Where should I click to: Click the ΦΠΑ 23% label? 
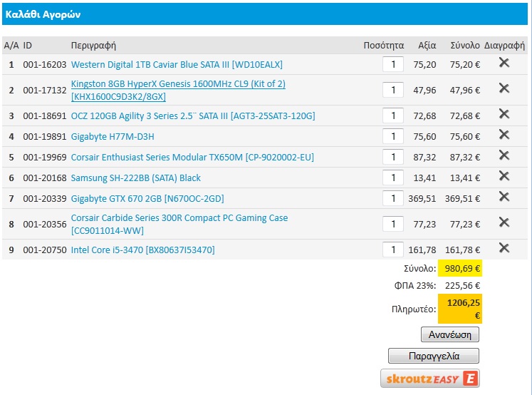[415, 286]
